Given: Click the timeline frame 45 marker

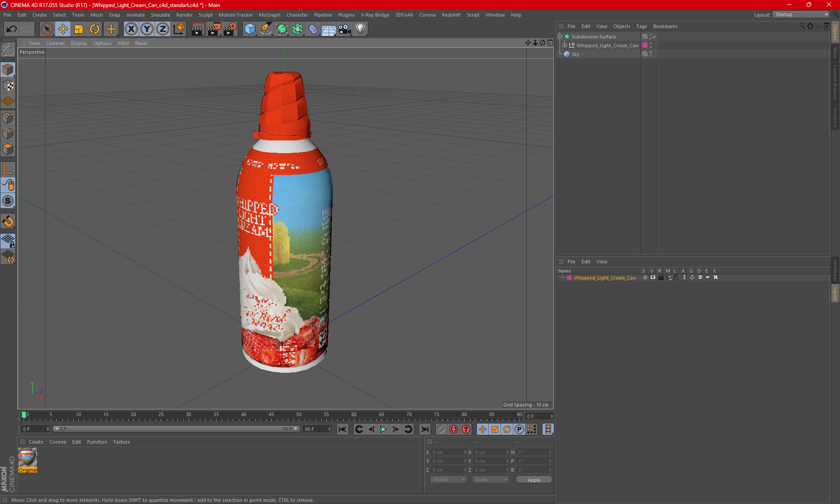Looking at the screenshot, I should click(271, 414).
